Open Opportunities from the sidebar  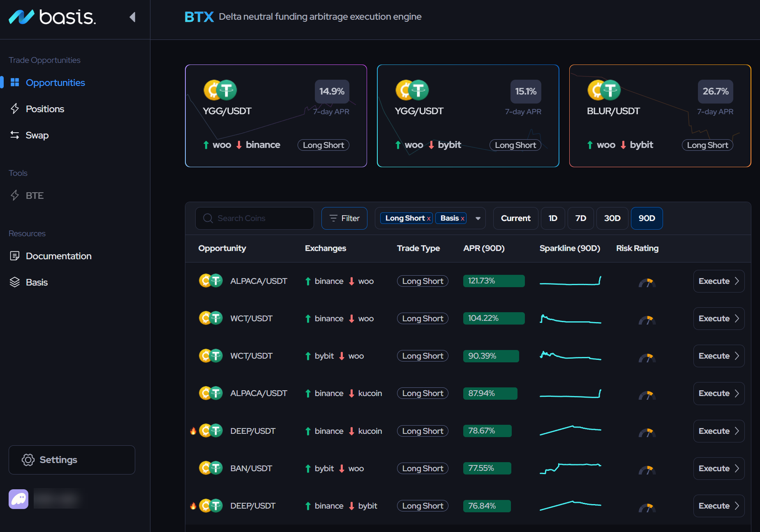click(x=55, y=83)
